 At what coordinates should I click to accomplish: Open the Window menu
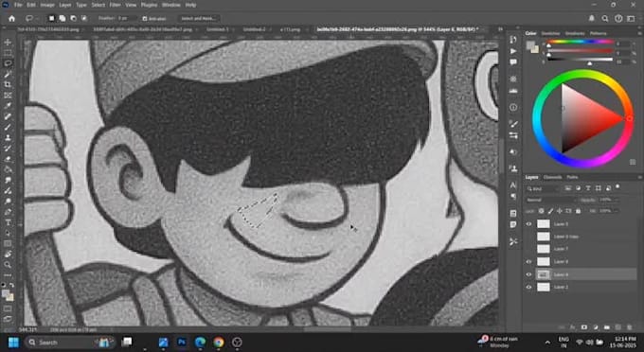(170, 5)
